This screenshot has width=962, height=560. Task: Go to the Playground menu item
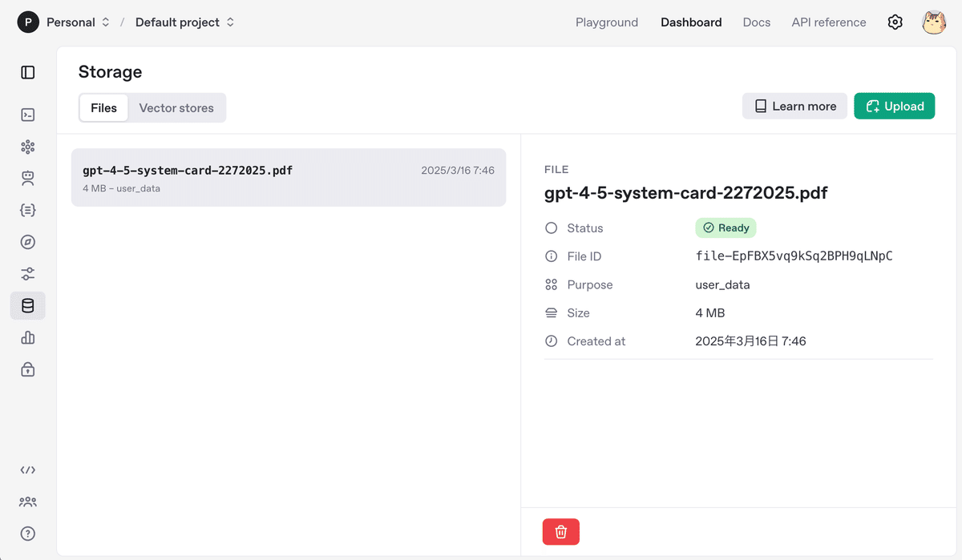(607, 22)
